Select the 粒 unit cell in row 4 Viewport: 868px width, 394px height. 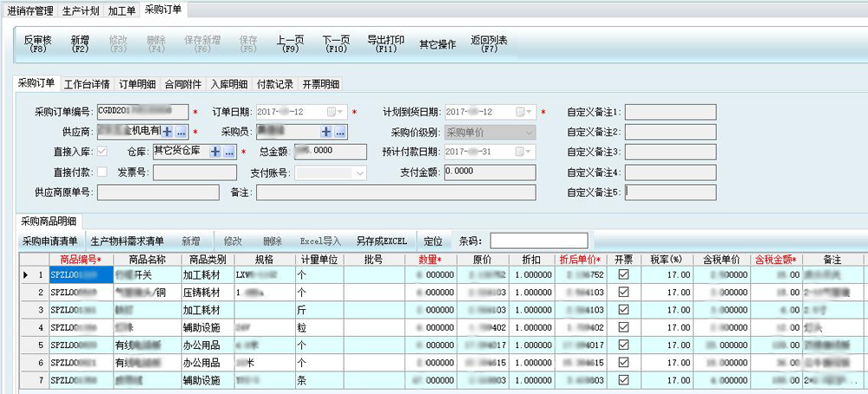[319, 327]
